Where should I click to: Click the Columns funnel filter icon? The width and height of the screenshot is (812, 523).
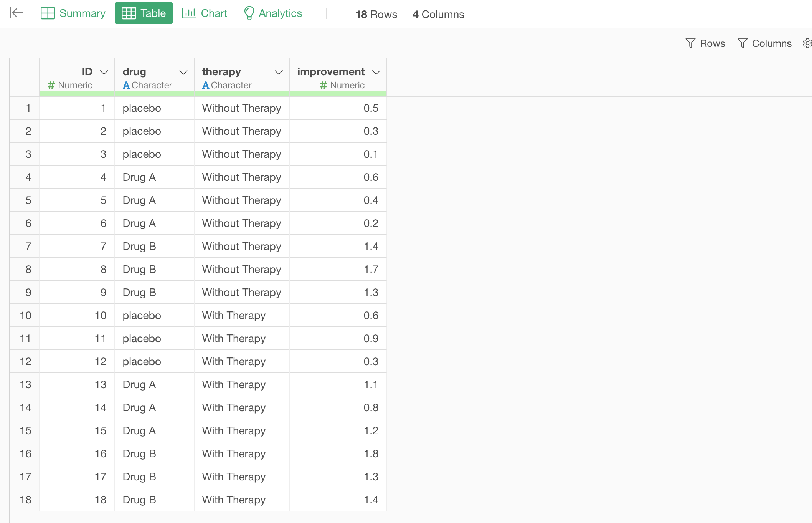coord(742,43)
